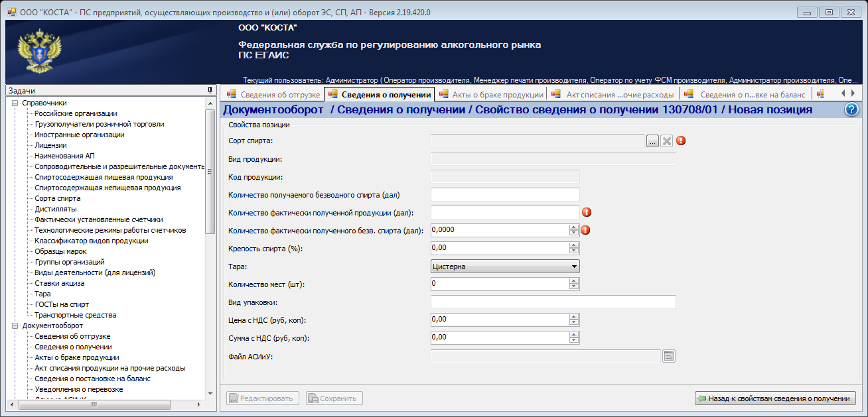This screenshot has width=868, height=417.
Task: Click error icon beside Количество фактически полученной продукции
Action: click(x=587, y=212)
